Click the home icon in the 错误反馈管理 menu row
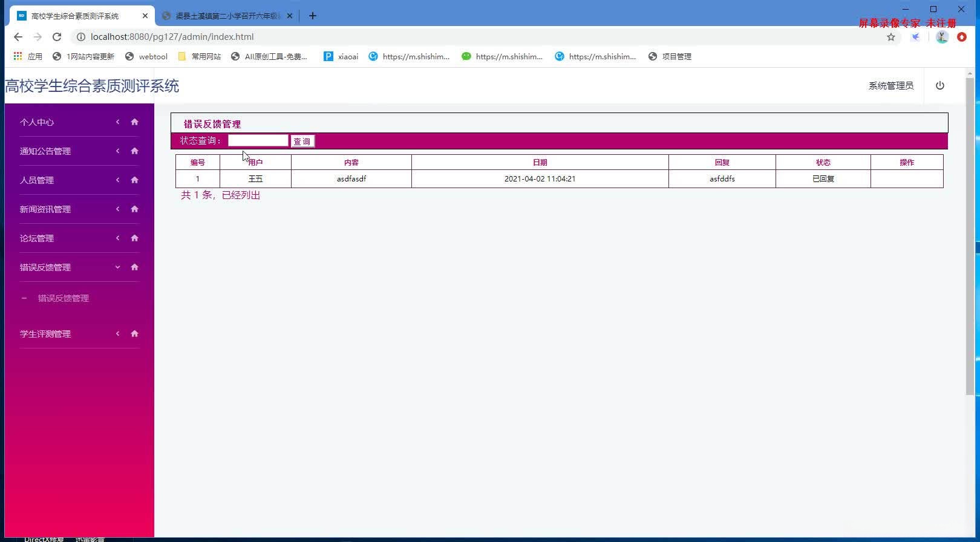This screenshot has height=542, width=980. 134,267
